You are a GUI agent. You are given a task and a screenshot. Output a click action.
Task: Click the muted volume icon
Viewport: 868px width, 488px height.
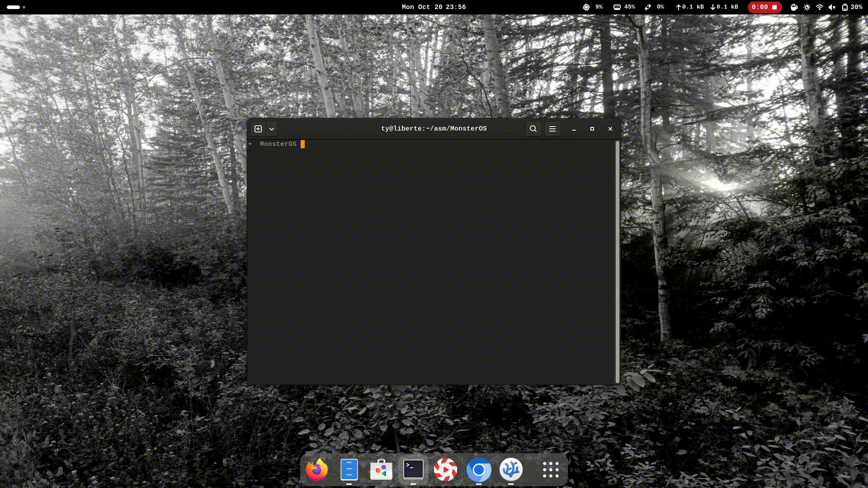tap(832, 7)
